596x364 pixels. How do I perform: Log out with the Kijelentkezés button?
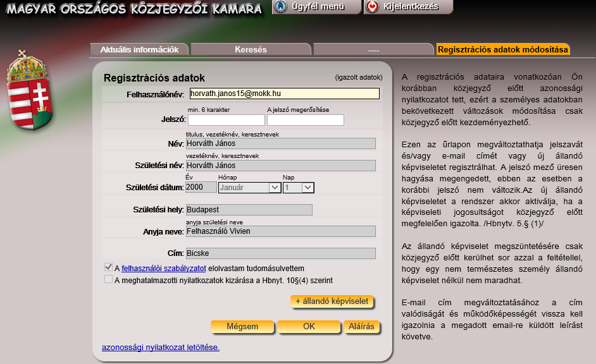tap(408, 7)
